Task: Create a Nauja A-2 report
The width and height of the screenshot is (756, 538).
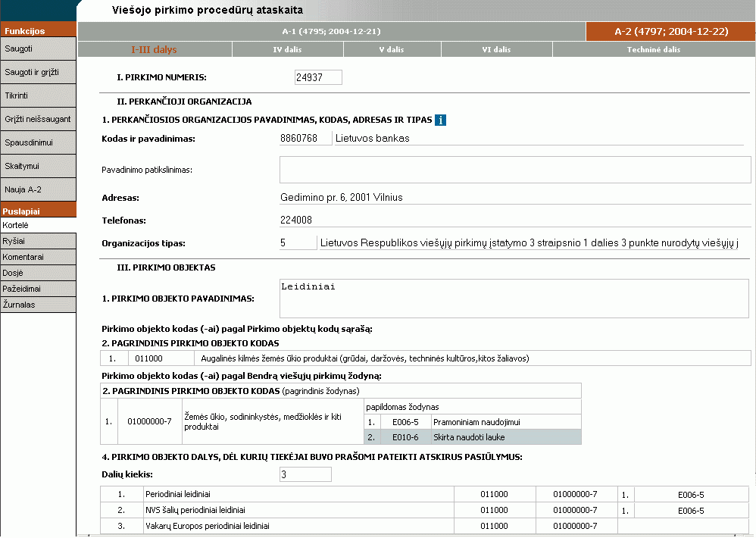Action: pos(38,190)
